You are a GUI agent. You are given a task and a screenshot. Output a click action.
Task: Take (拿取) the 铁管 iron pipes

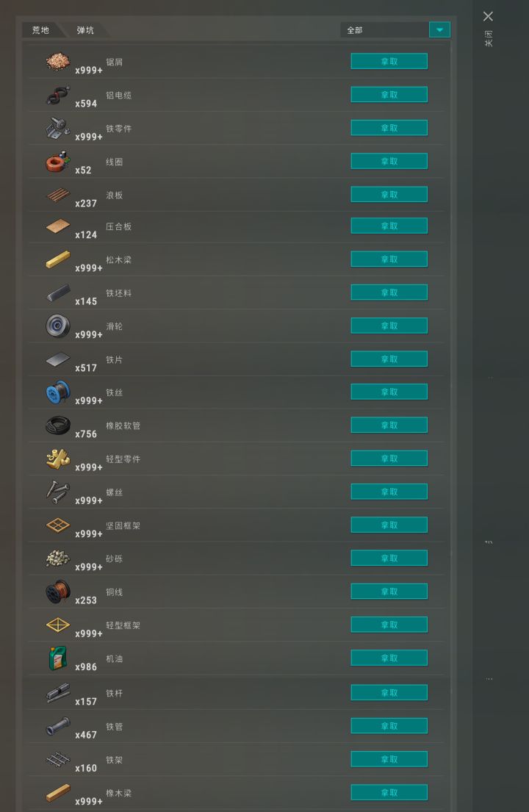389,725
